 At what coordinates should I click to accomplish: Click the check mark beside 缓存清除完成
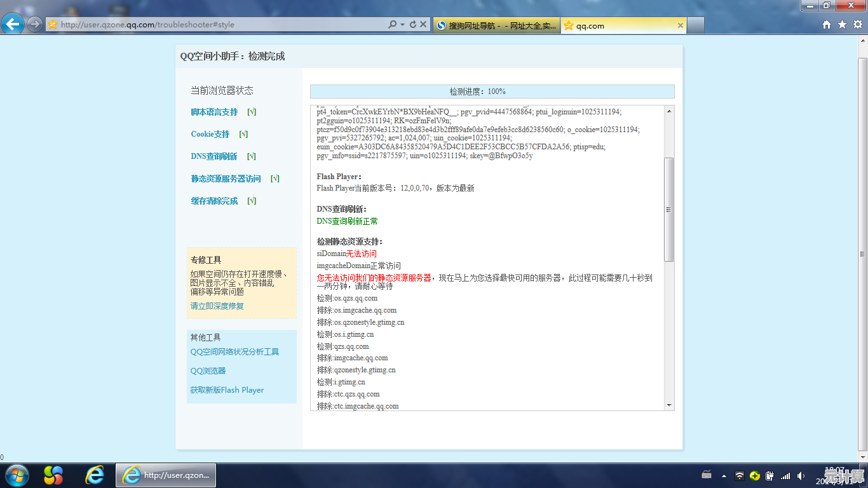[252, 201]
